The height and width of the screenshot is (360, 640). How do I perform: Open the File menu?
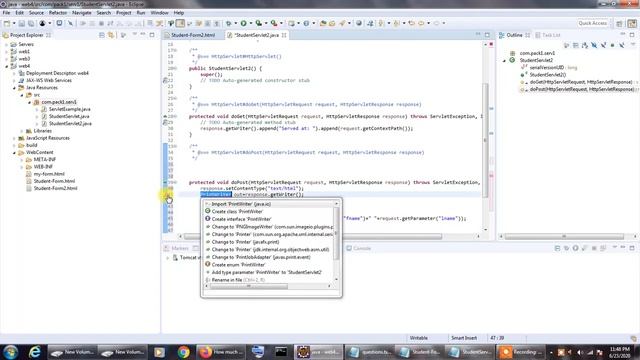click(x=7, y=13)
